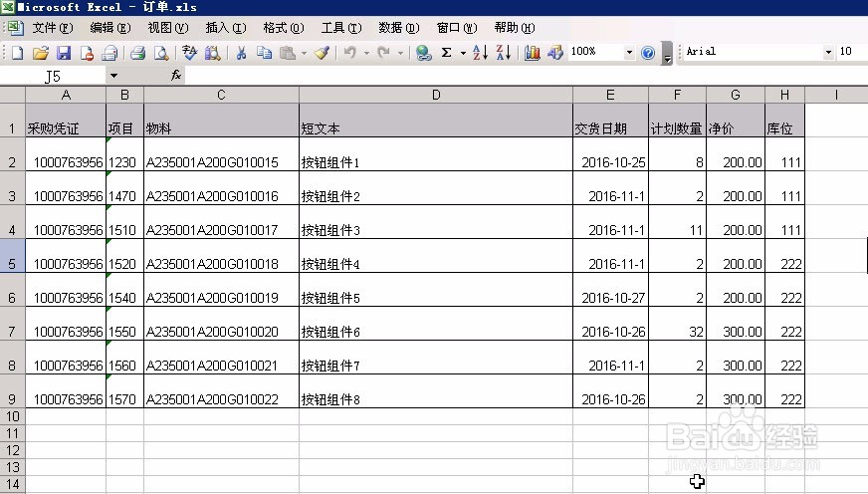Open the 文件(F) menu

tap(53, 28)
